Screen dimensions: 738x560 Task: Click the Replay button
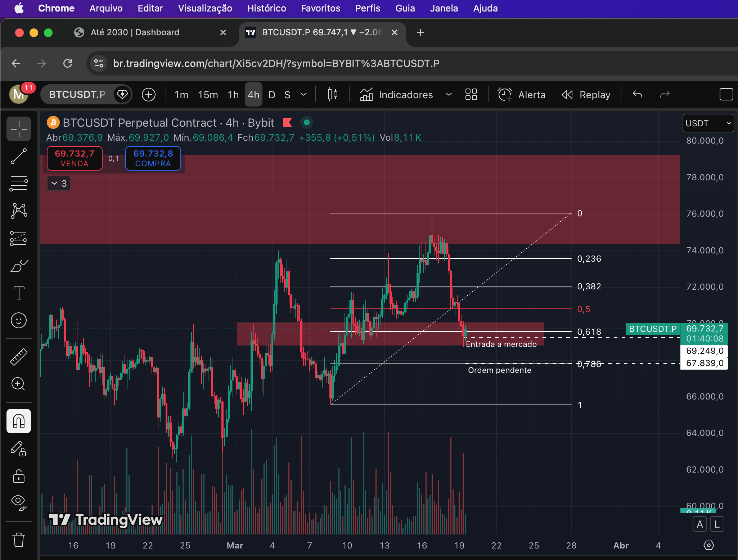(586, 95)
